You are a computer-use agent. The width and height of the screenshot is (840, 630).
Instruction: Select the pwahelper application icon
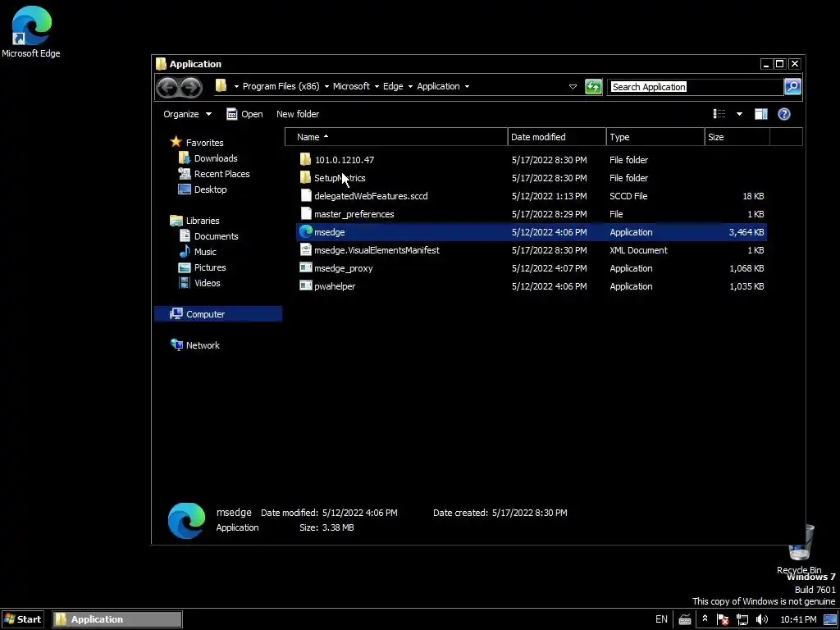[306, 286]
